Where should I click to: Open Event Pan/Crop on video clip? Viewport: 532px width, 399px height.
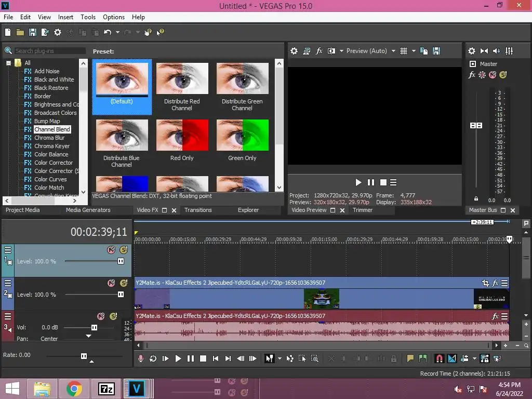(x=486, y=283)
